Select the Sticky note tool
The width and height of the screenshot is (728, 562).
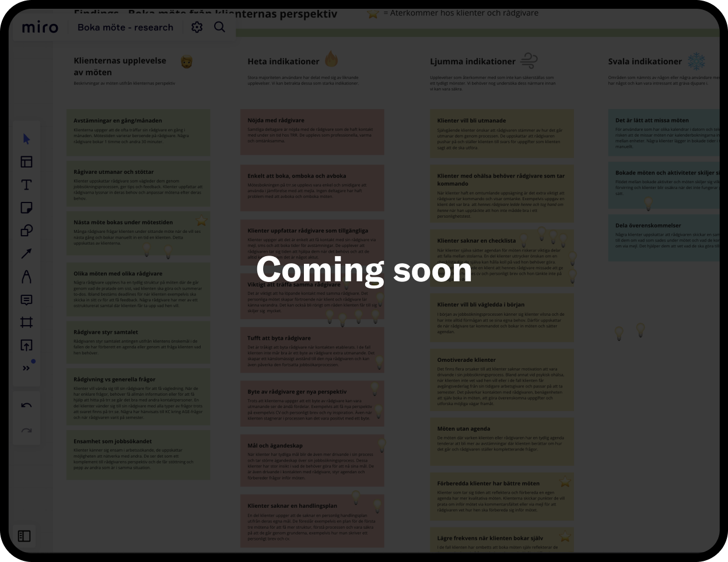(x=26, y=208)
